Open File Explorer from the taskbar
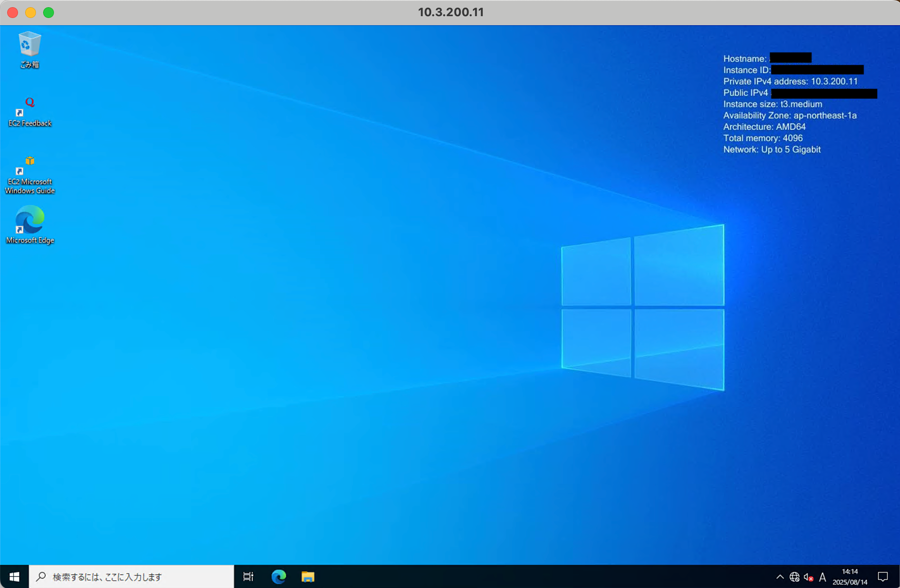The height and width of the screenshot is (588, 900). 308,576
